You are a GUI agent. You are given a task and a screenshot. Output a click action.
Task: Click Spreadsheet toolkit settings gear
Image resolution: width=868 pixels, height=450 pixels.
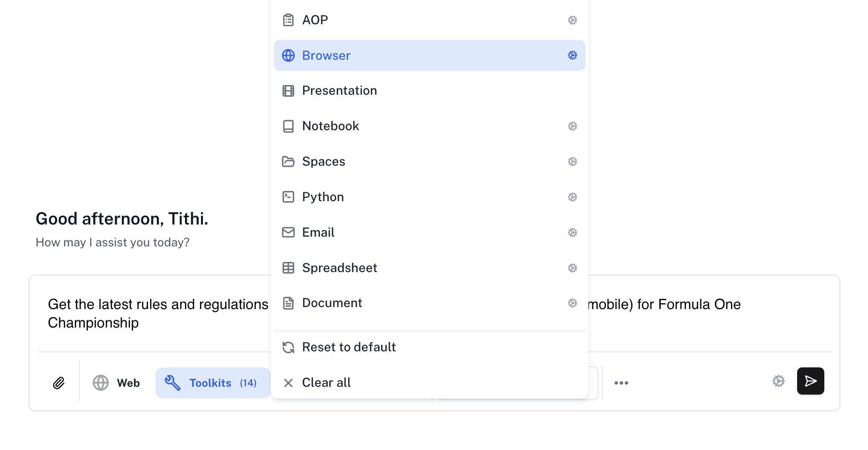pos(572,268)
